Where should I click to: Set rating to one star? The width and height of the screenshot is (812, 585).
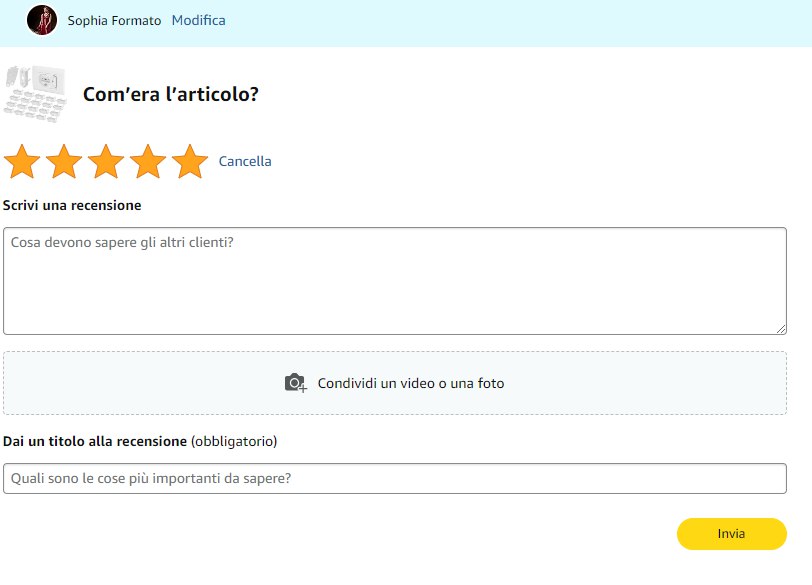[22, 161]
